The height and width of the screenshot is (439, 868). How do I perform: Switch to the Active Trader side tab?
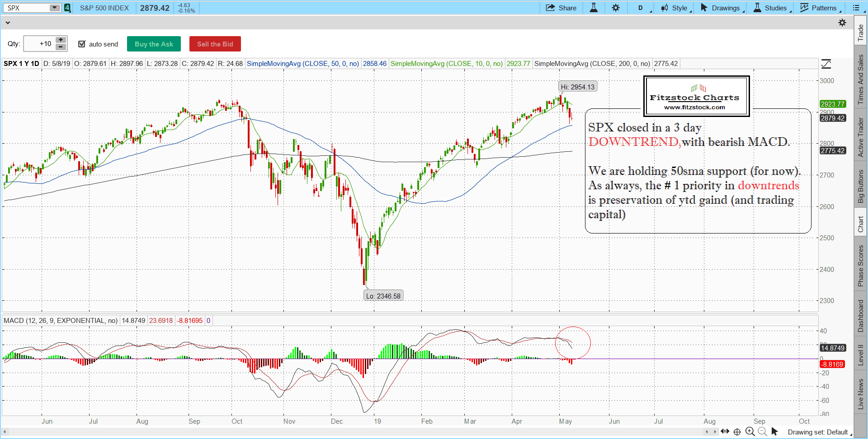tap(860, 137)
